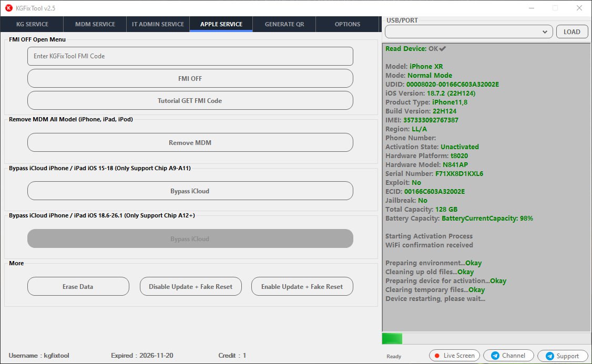Click the serial number F71XK8D1KXL6
Screen dimensions: 592x364
pos(459,174)
